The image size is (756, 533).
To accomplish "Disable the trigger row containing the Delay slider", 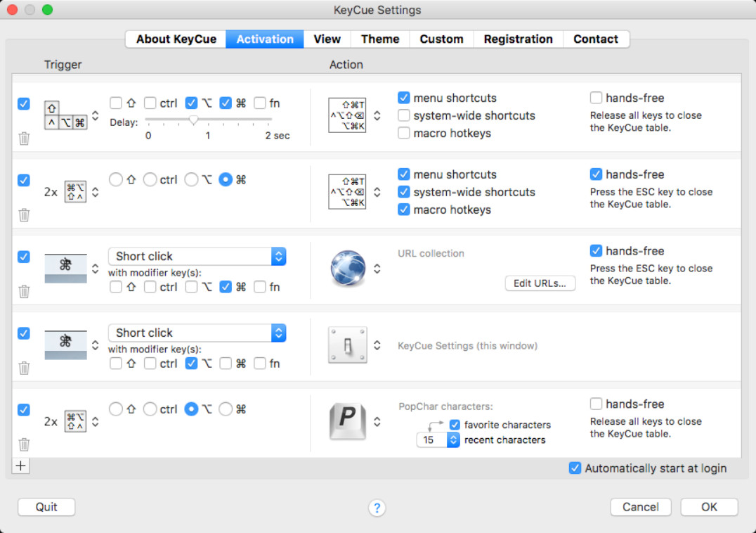I will (24, 103).
